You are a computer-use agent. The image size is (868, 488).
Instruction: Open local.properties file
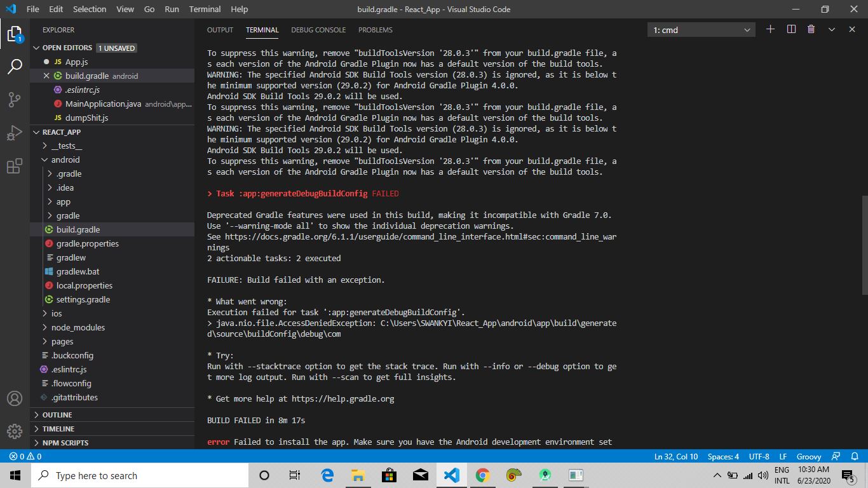(x=112, y=285)
